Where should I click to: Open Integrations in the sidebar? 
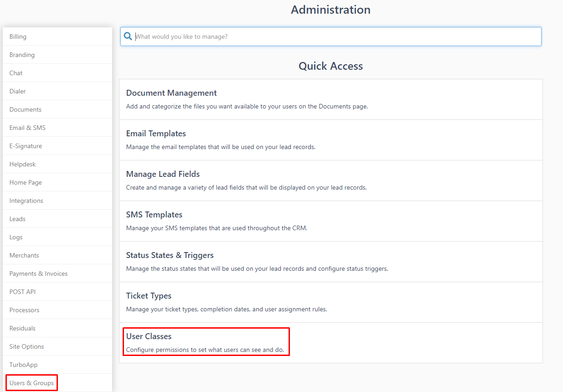pyautogui.click(x=57, y=201)
